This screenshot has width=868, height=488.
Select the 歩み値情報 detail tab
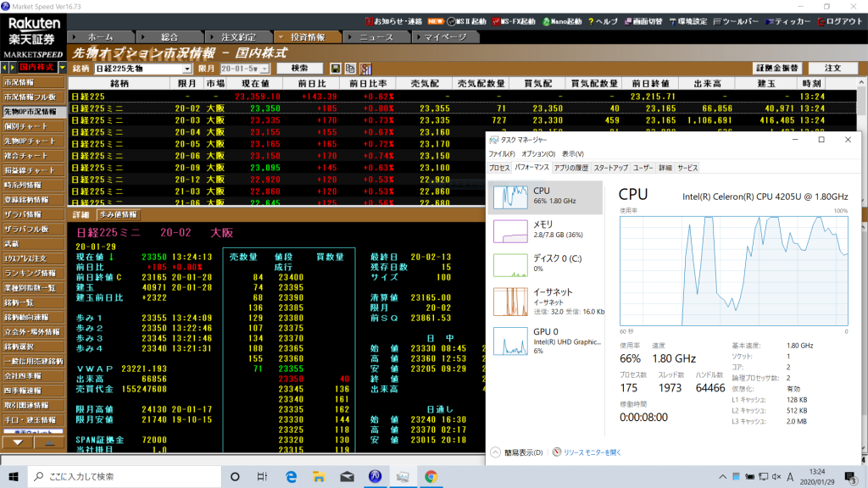[x=118, y=214]
